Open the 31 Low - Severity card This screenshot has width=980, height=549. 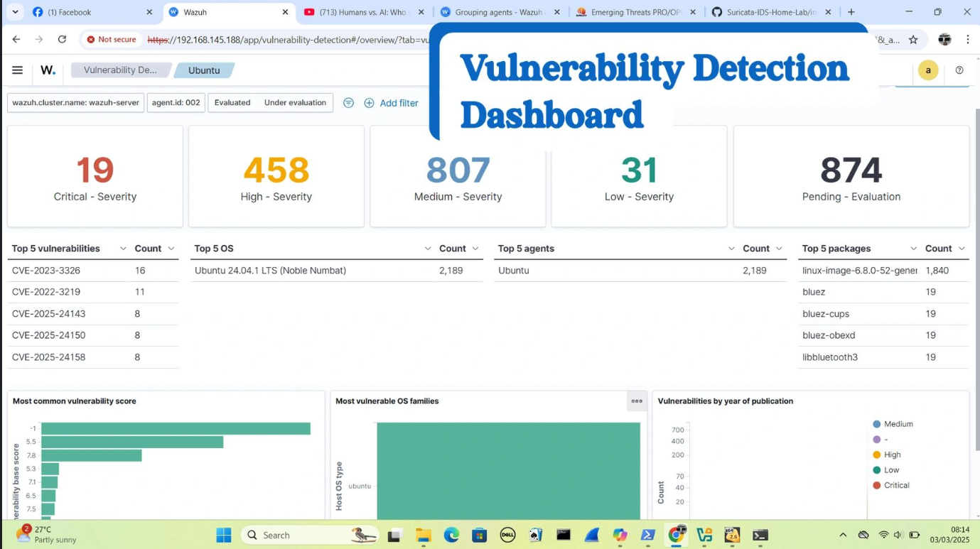(639, 177)
